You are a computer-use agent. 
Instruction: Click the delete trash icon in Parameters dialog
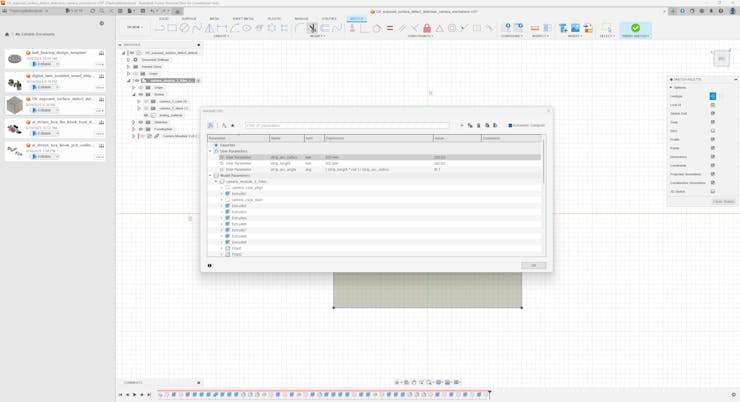[x=479, y=126]
